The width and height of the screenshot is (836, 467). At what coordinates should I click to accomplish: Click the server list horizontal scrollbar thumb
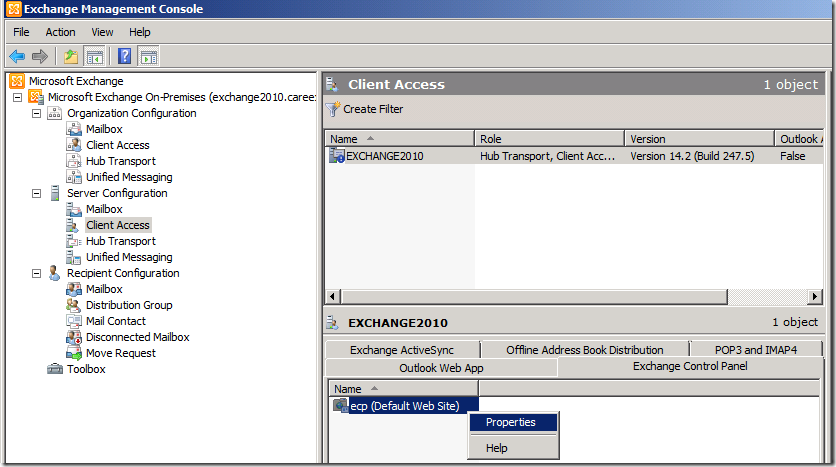(534, 296)
